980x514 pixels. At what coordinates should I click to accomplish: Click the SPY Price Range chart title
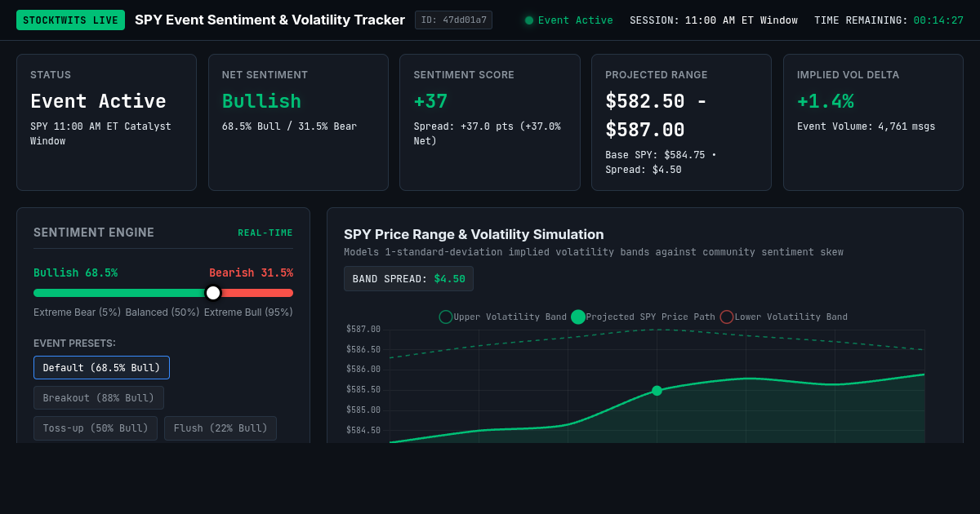point(474,234)
